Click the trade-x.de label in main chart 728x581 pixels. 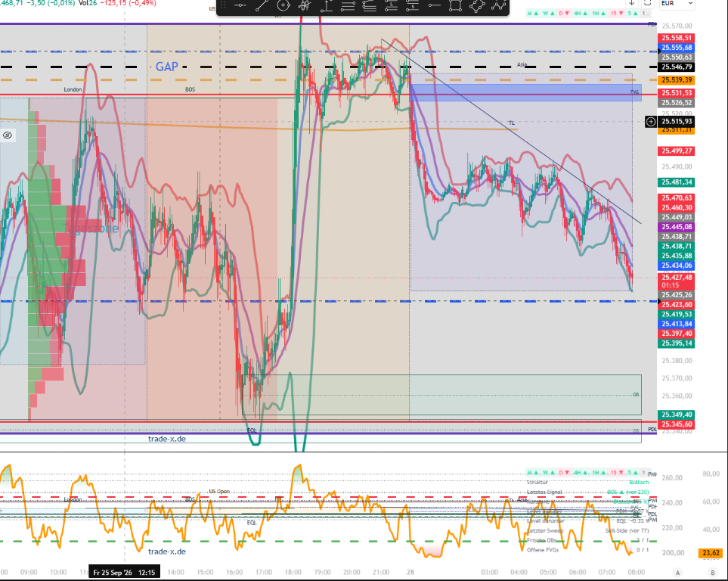point(166,439)
